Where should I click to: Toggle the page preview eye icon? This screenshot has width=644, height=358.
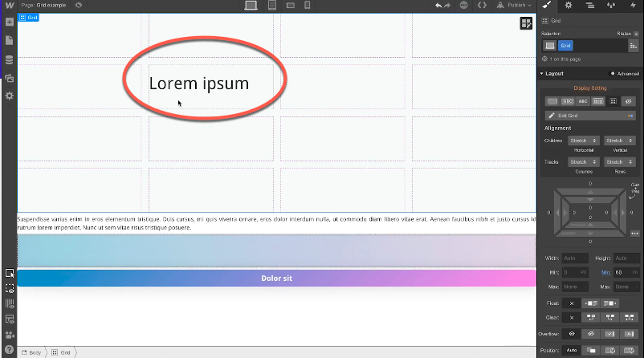point(79,6)
